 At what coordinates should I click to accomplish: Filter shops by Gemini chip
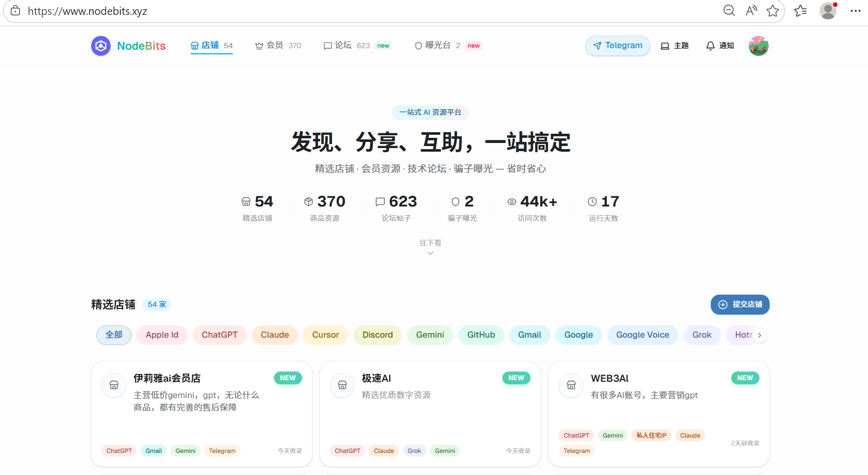[430, 335]
